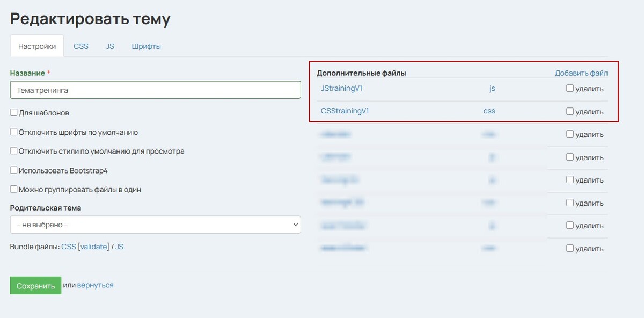The width and height of the screenshot is (644, 318).
Task: Enable the Для шаблонов checkbox
Action: 14,113
